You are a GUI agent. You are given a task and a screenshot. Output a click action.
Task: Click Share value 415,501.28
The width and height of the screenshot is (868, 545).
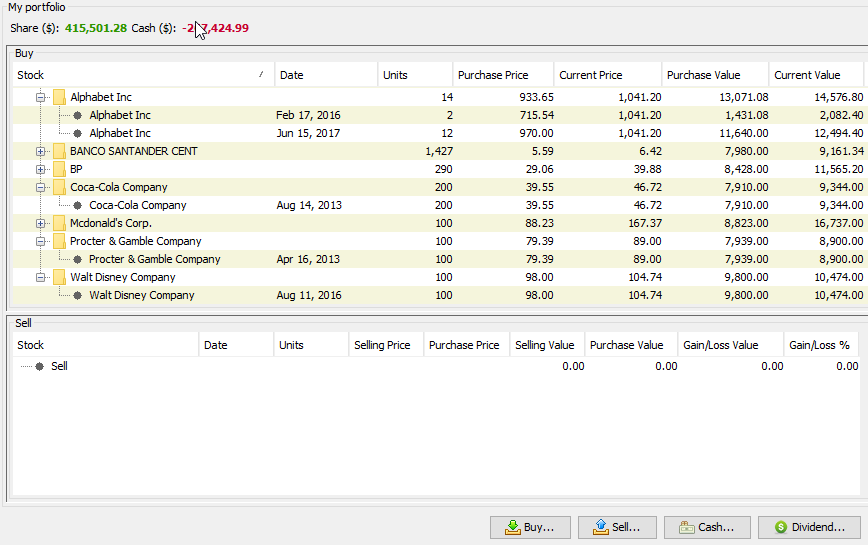click(96, 28)
